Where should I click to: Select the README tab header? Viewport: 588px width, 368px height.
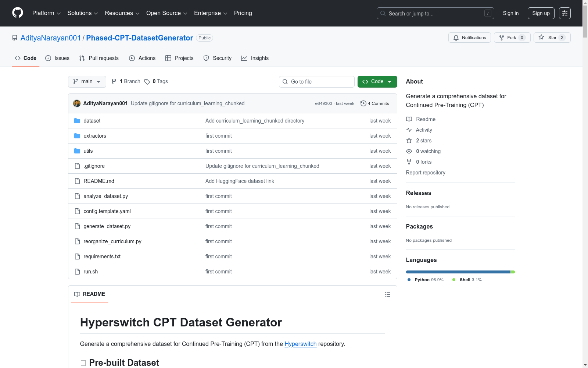[x=90, y=294]
